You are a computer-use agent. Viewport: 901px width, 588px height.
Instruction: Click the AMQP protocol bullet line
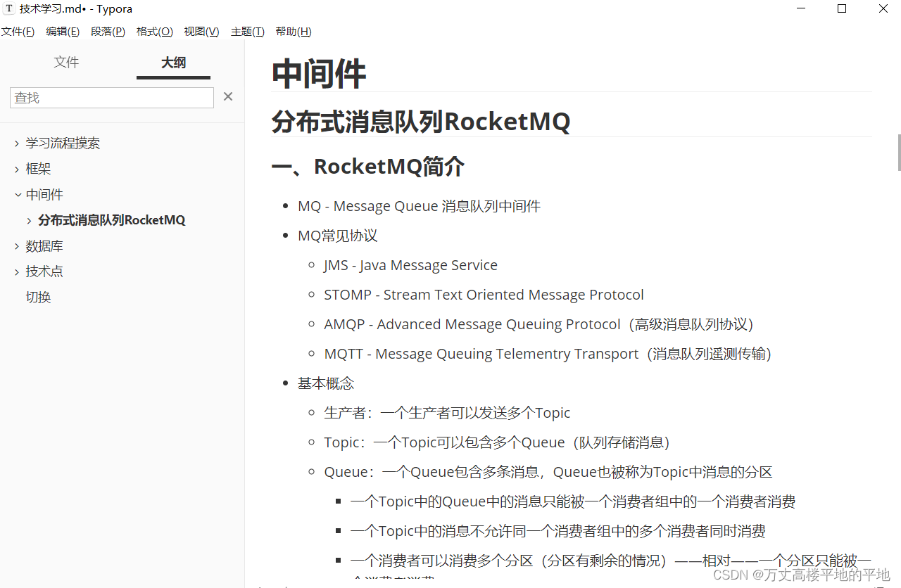click(539, 324)
